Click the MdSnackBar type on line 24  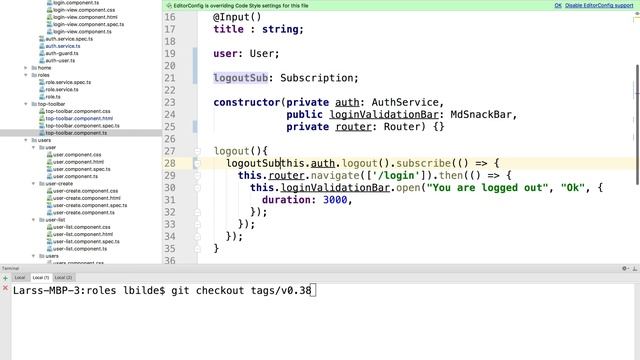pyautogui.click(x=481, y=115)
